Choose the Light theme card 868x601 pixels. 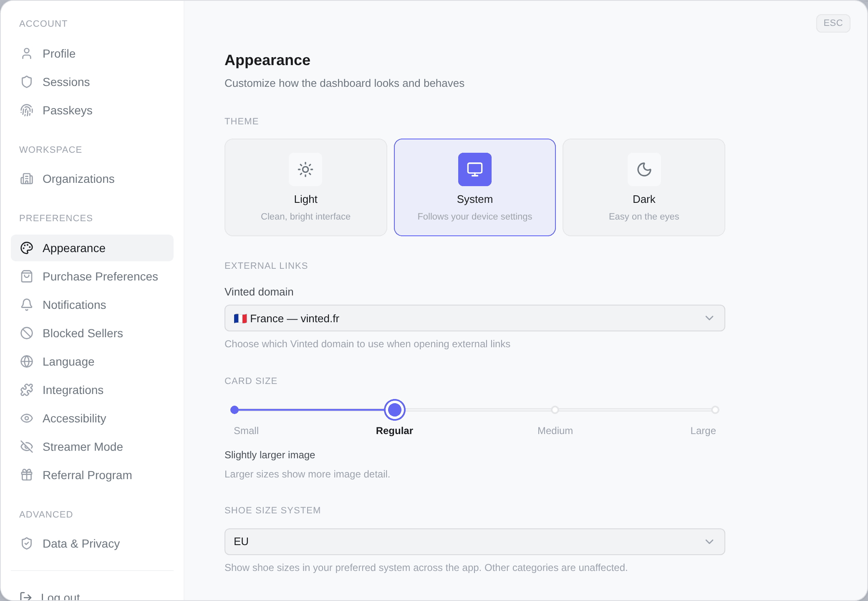(x=306, y=187)
